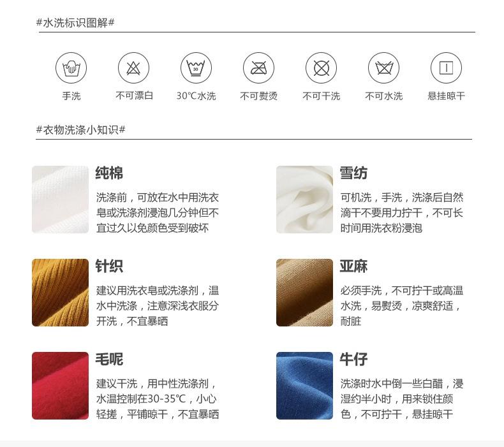
Task: Click the hand wash (手洗) icon
Action: tap(71, 68)
